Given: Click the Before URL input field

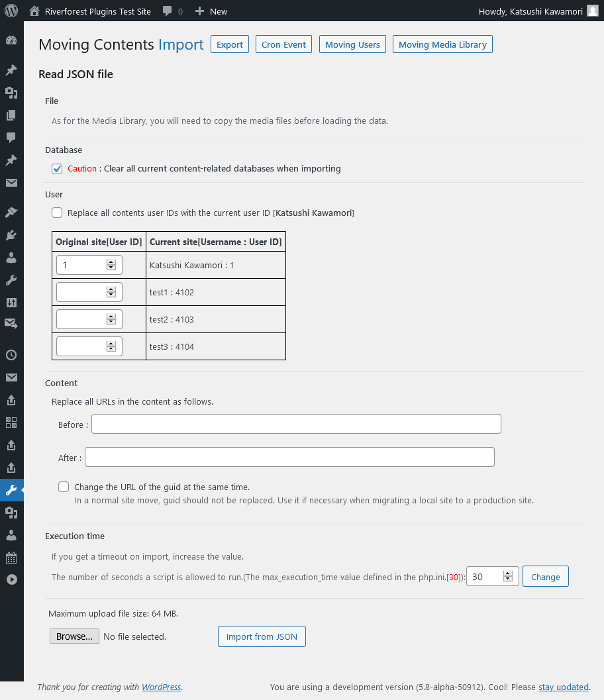Looking at the screenshot, I should click(x=296, y=425).
